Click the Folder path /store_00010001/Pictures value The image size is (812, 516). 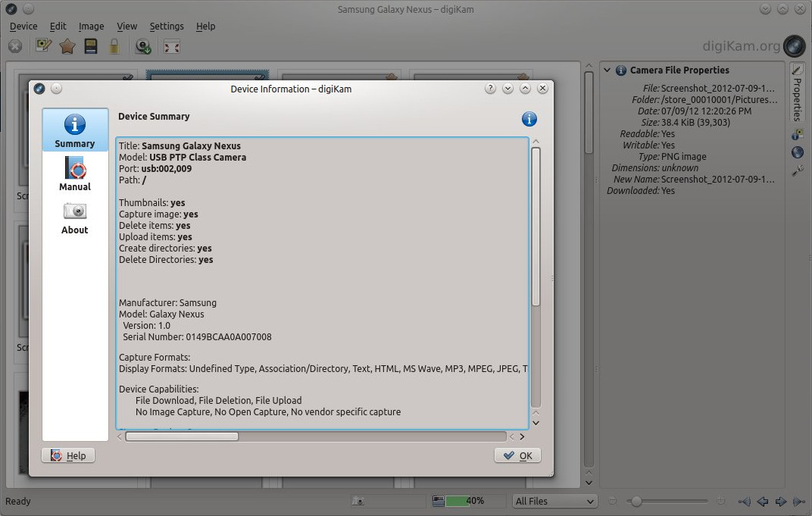[719, 99]
